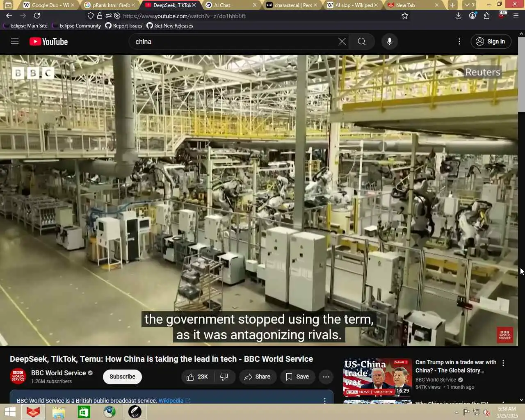Open File Explorer from the taskbar

coord(59,412)
